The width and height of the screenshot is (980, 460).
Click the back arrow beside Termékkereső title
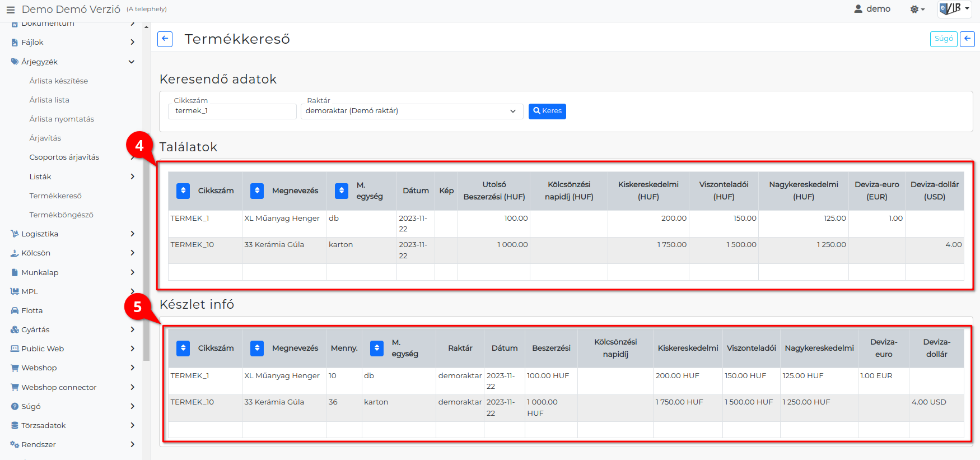tap(165, 39)
